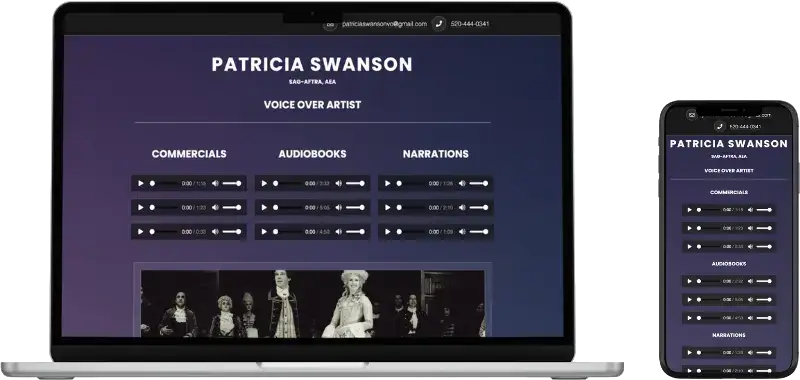The width and height of the screenshot is (800, 380).
Task: Play second Commercials track (1:23) on laptop
Action: (x=141, y=208)
